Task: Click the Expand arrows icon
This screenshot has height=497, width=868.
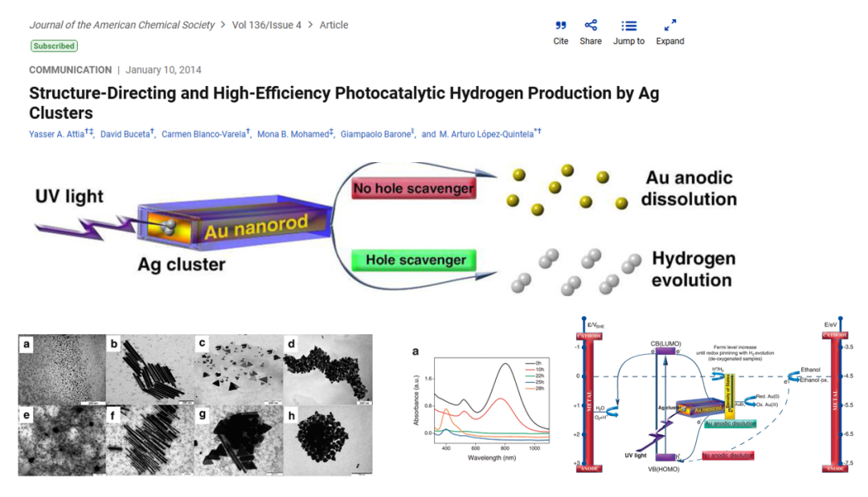Action: (670, 26)
